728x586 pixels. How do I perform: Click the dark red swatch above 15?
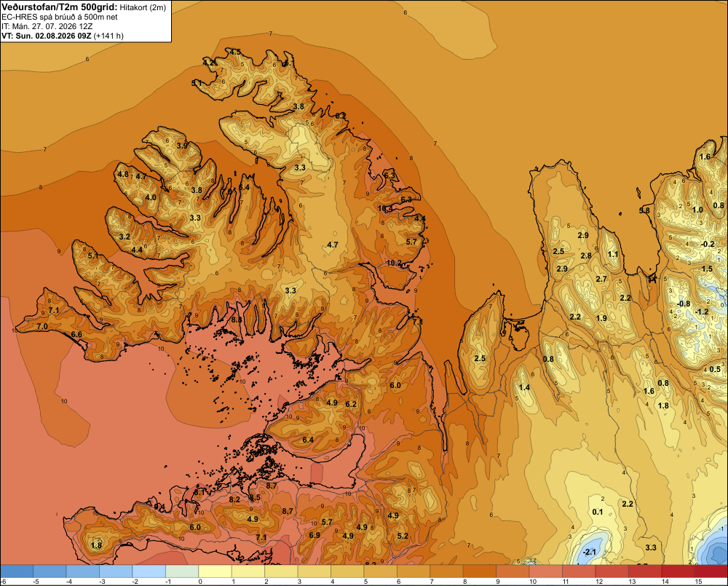711,571
